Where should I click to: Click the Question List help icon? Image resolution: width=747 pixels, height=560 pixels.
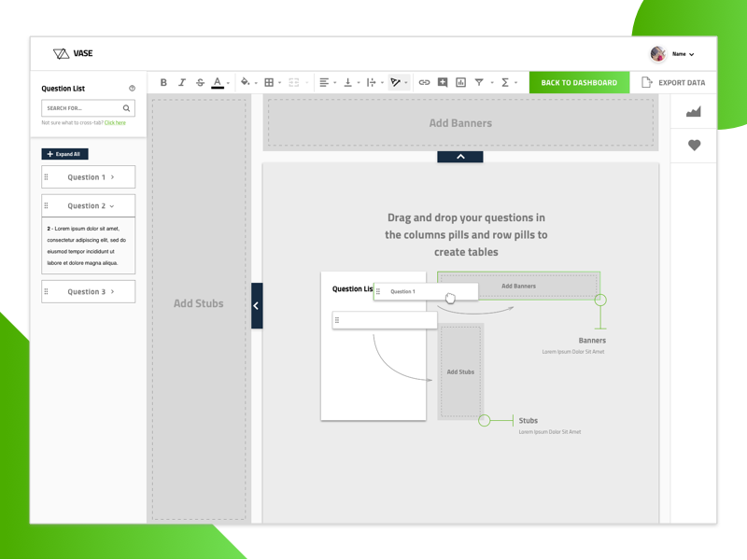point(132,88)
